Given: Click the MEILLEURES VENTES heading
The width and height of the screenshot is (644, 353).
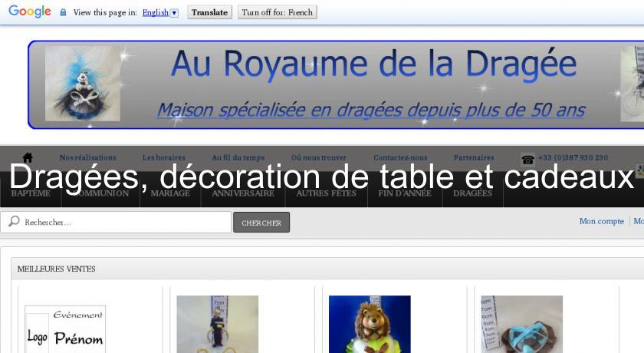Looking at the screenshot, I should coord(56,269).
